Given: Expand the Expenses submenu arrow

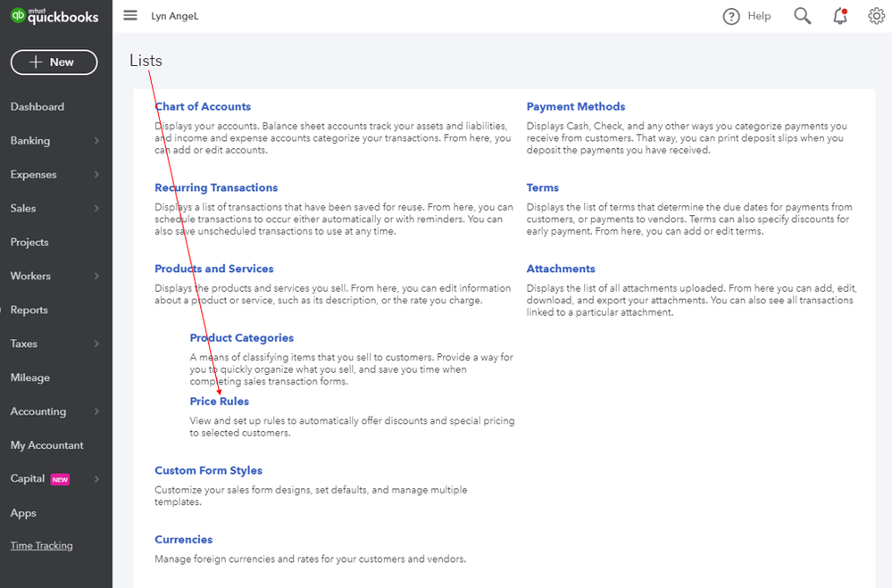Looking at the screenshot, I should [x=96, y=175].
